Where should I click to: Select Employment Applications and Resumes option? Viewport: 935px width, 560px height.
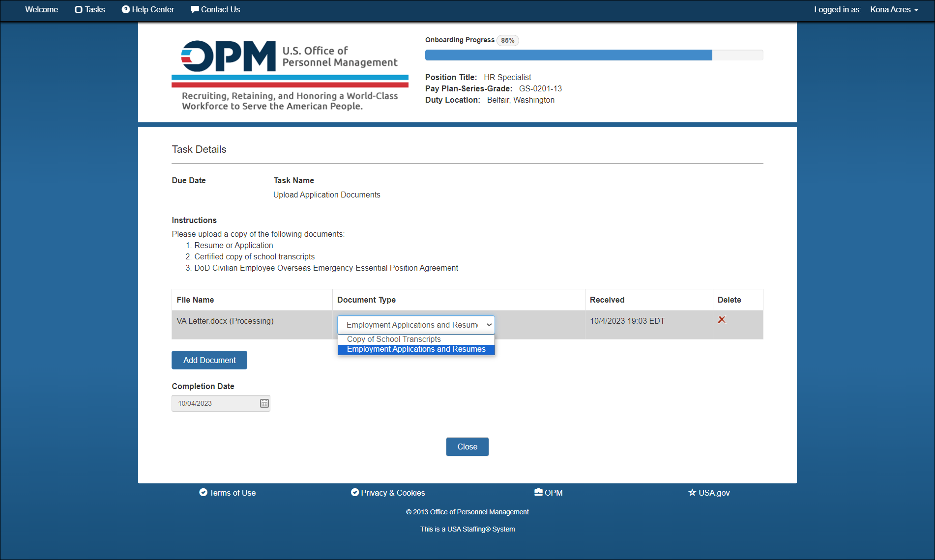click(416, 349)
